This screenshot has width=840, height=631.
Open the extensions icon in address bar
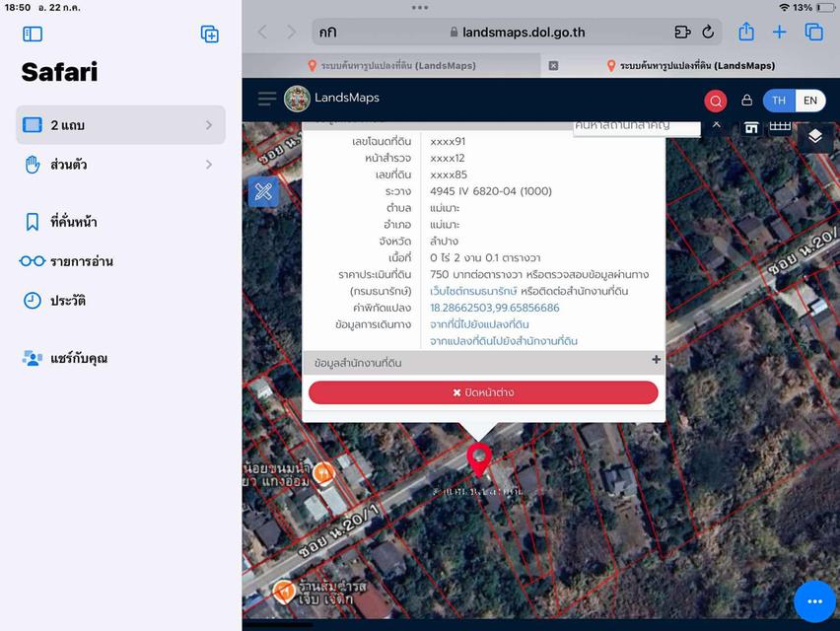pyautogui.click(x=682, y=33)
